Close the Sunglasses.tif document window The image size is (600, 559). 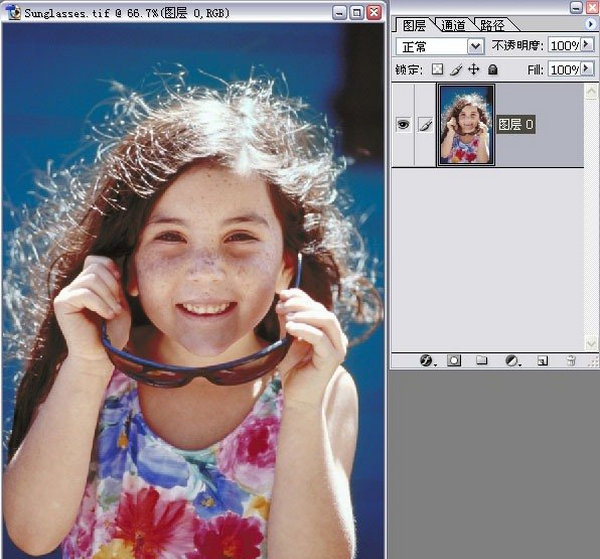pyautogui.click(x=374, y=13)
